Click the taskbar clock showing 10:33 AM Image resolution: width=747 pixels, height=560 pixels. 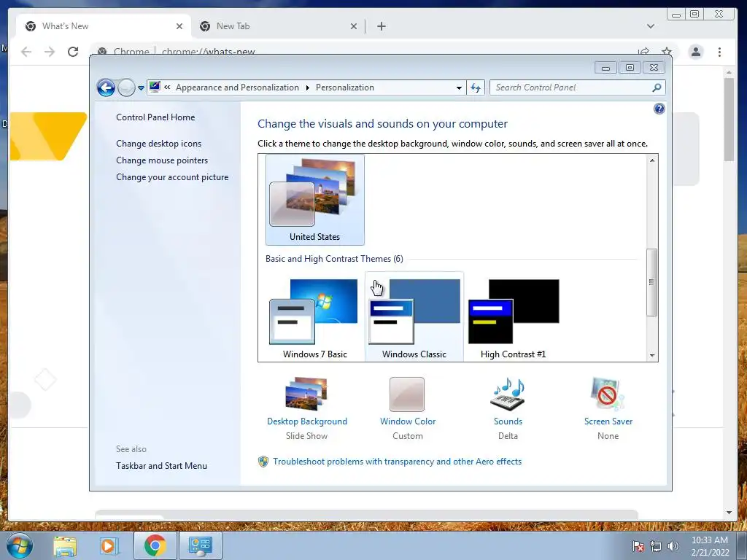pos(710,545)
